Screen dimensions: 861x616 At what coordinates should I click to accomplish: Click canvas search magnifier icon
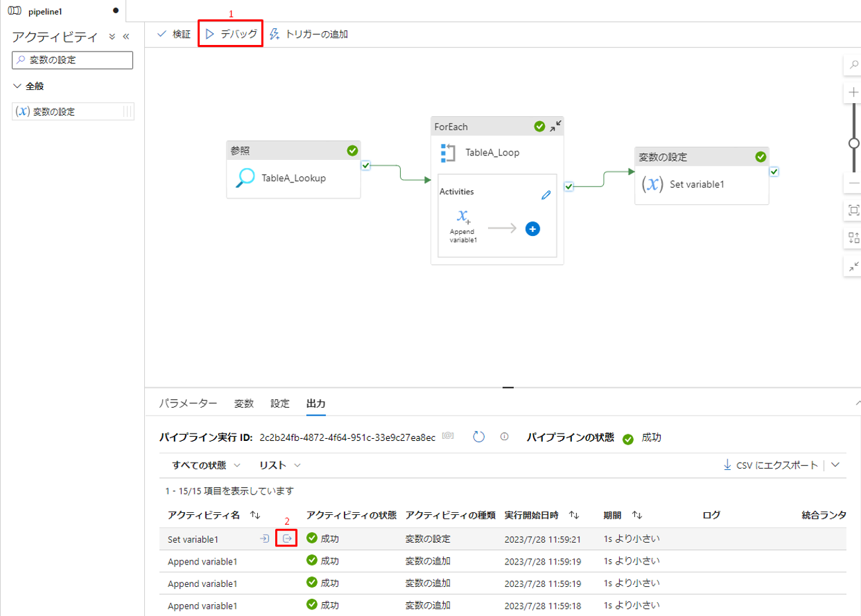pyautogui.click(x=854, y=65)
